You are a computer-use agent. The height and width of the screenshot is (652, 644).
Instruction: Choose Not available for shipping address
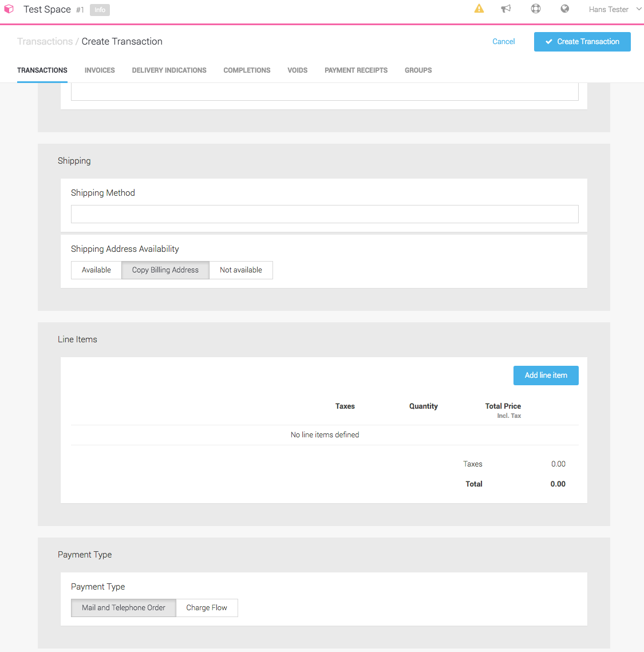coord(240,270)
